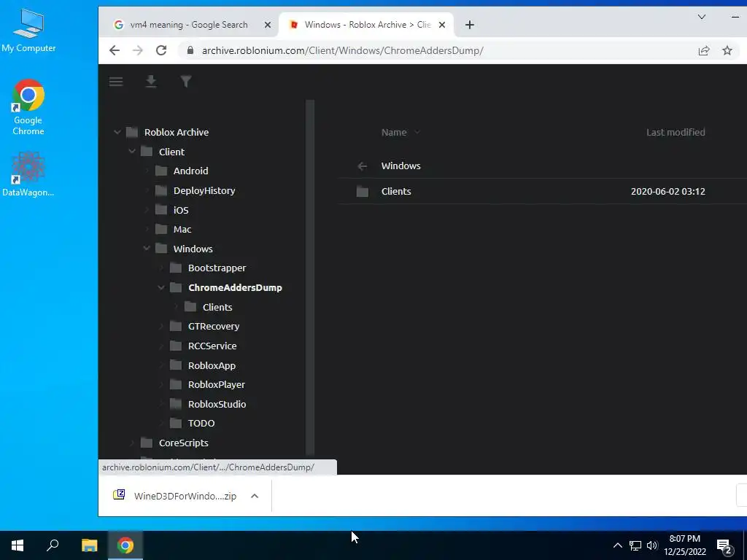This screenshot has width=747, height=560.
Task: Select DeployHistory folder in the tree
Action: pos(204,190)
